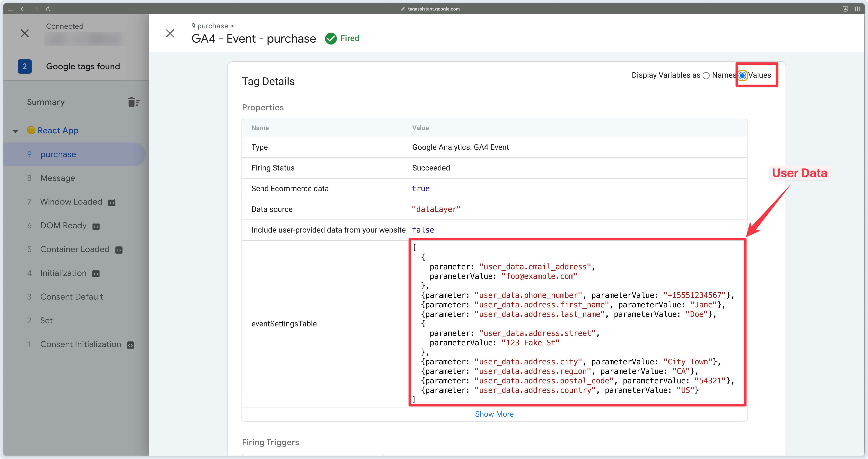Click the Tag Details heading

268,81
